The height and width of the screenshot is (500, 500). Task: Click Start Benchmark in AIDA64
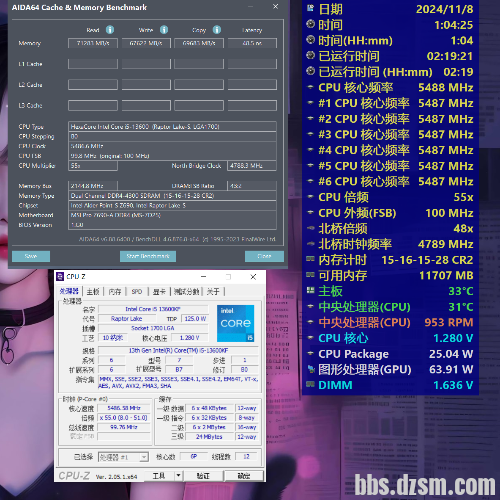[x=148, y=256]
